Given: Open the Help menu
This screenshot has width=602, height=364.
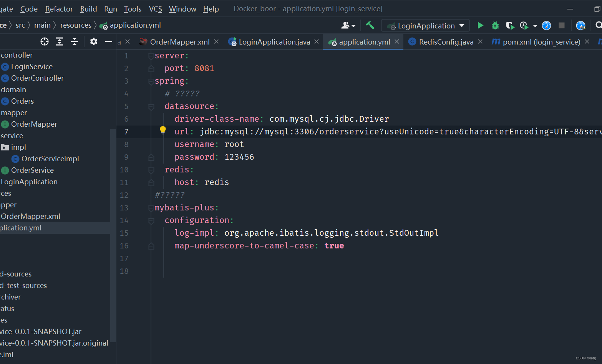Looking at the screenshot, I should point(211,9).
